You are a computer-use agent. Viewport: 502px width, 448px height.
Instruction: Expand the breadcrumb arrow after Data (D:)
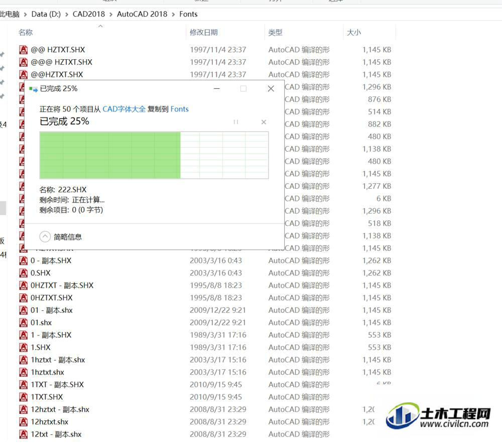[67, 15]
